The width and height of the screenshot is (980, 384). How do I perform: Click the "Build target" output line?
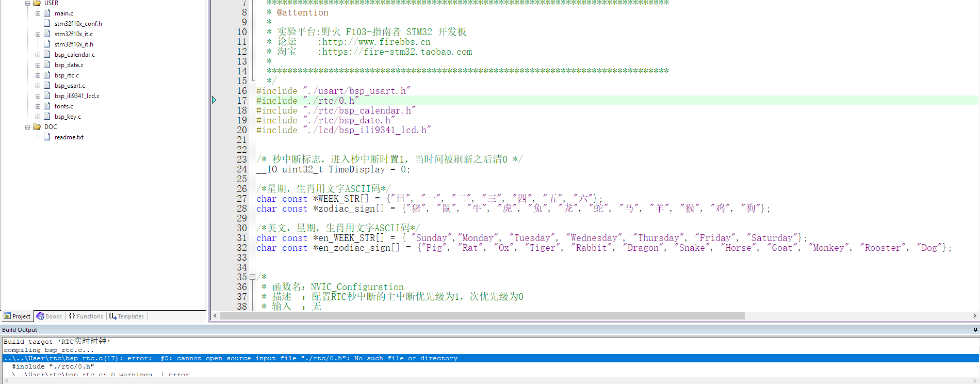point(57,342)
